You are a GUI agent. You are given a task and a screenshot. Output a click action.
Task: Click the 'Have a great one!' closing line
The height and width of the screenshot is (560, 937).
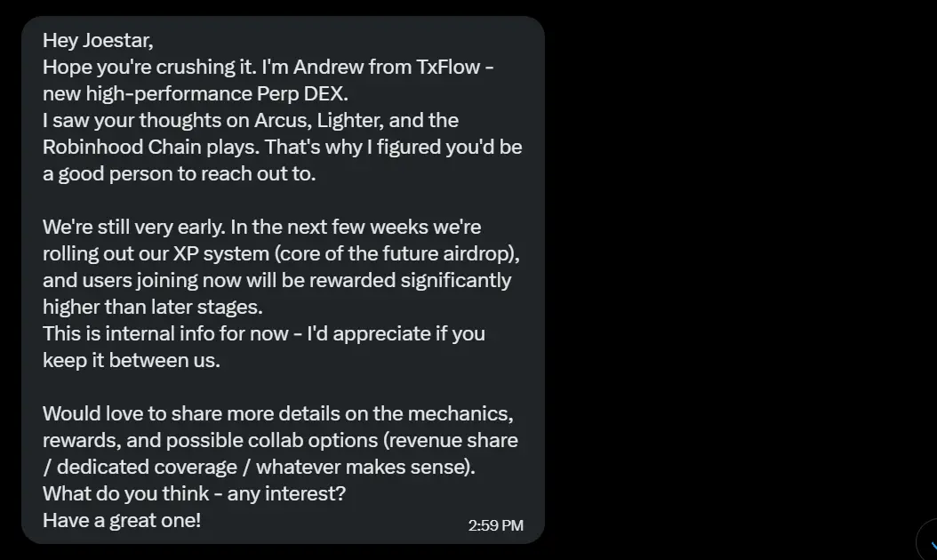click(122, 520)
